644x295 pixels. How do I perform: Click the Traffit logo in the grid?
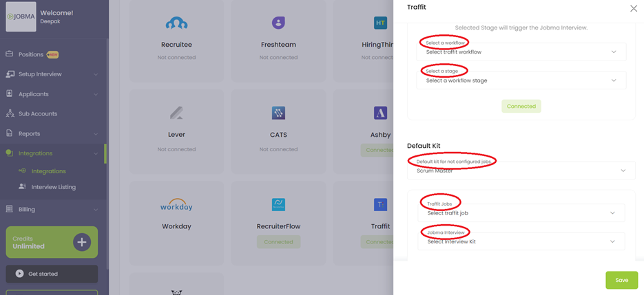coord(380,205)
